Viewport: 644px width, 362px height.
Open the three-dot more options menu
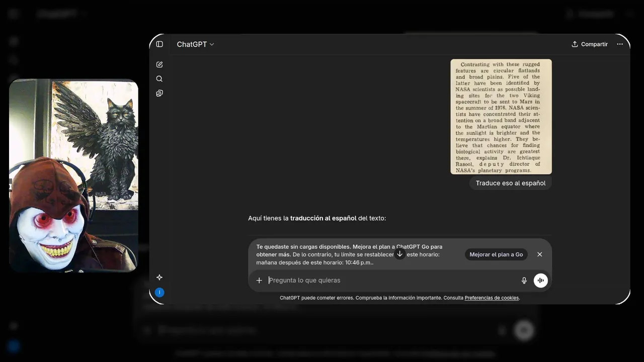620,44
